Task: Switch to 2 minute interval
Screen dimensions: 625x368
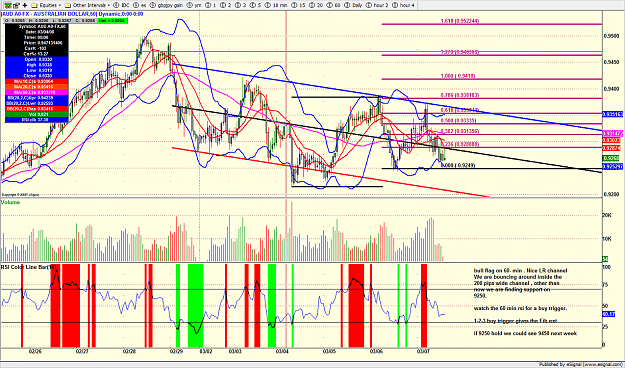Action: pos(226,5)
